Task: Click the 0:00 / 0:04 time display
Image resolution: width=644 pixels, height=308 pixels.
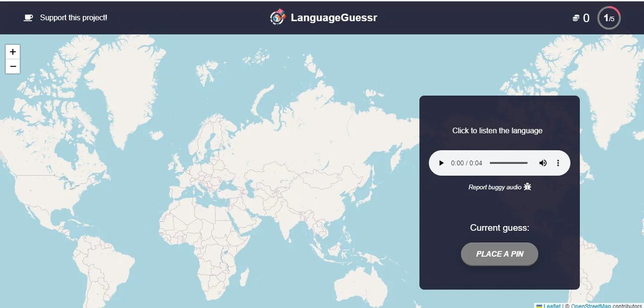Action: [x=466, y=163]
